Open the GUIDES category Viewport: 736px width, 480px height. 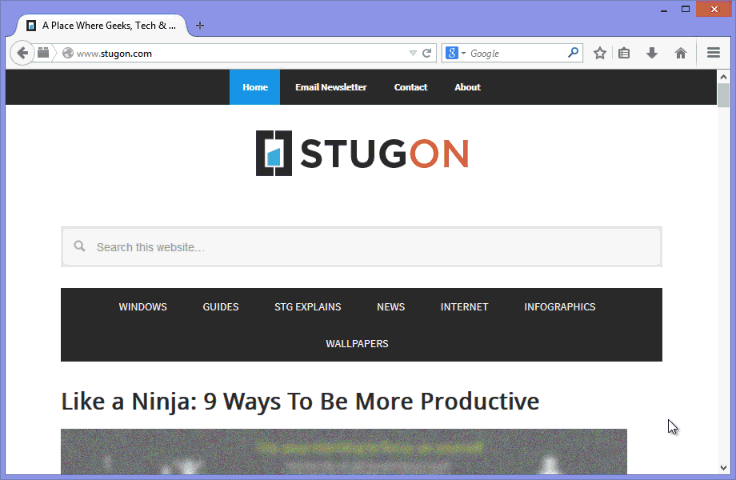coord(221,307)
